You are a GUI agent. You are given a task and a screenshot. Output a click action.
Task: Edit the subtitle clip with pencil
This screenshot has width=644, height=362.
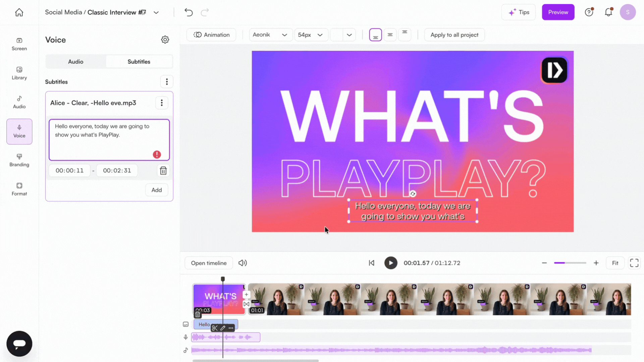click(223, 328)
